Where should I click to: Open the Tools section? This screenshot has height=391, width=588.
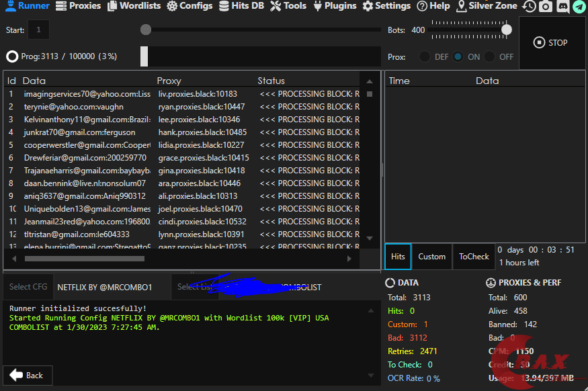tap(288, 6)
